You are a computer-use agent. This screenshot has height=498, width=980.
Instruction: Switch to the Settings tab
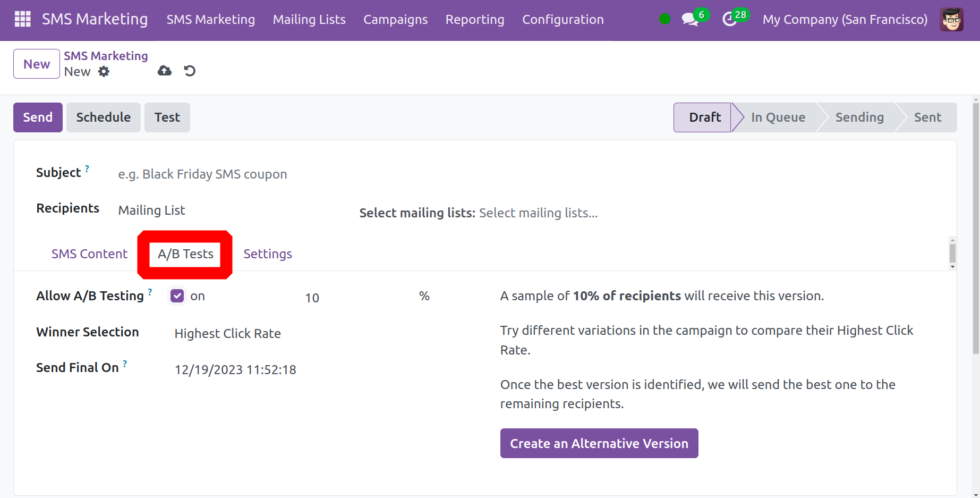pos(268,254)
